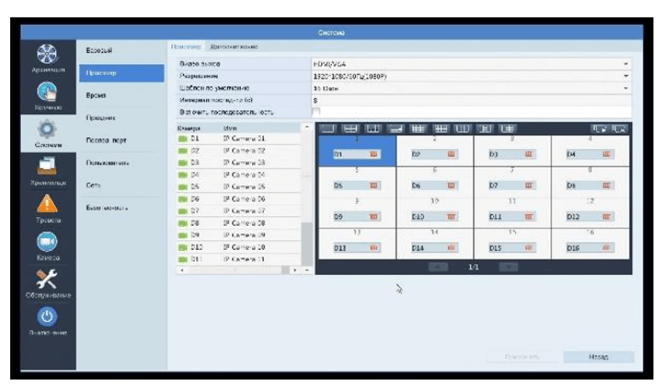This screenshot has width=664, height=391.
Task: Remove camera D13 from window 13
Action: tap(374, 248)
